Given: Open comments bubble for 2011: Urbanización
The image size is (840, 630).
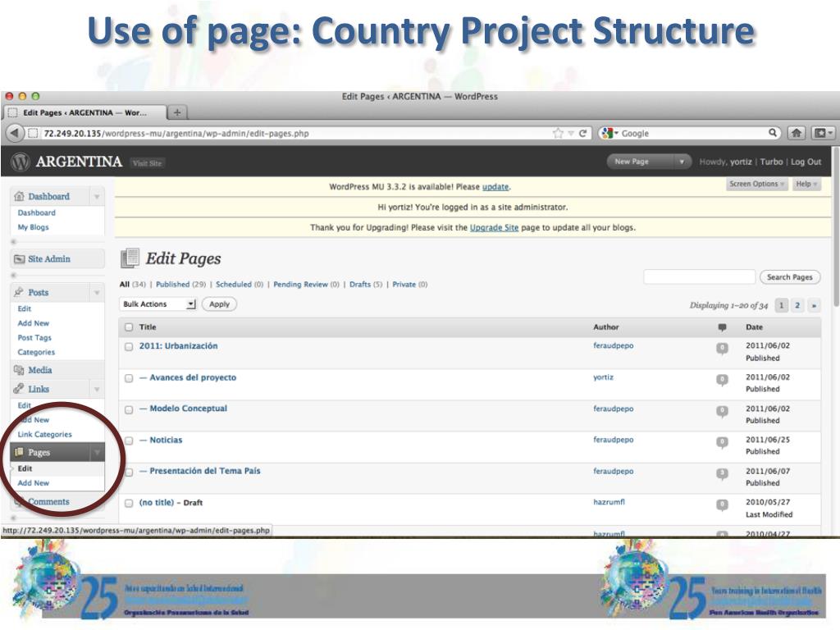Looking at the screenshot, I should click(x=722, y=348).
